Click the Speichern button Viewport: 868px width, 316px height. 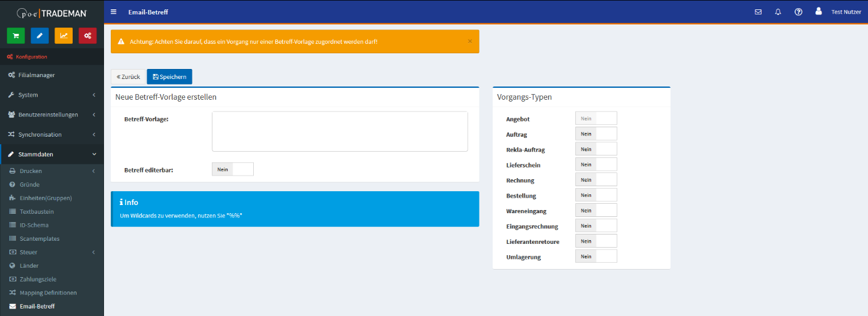[169, 76]
